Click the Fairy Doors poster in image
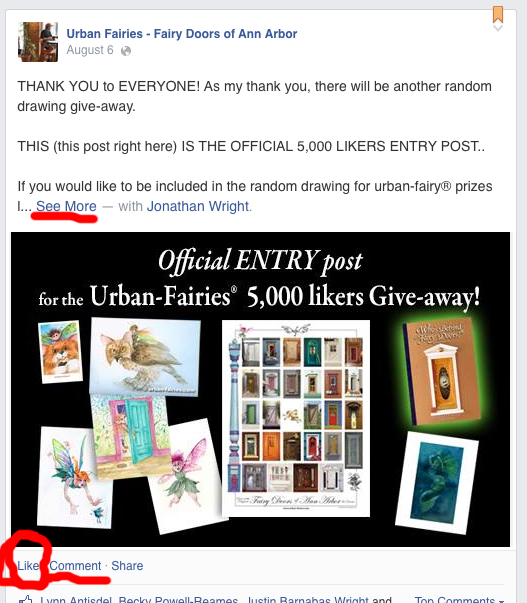Image resolution: width=527 pixels, height=603 pixels. pyautogui.click(x=296, y=418)
